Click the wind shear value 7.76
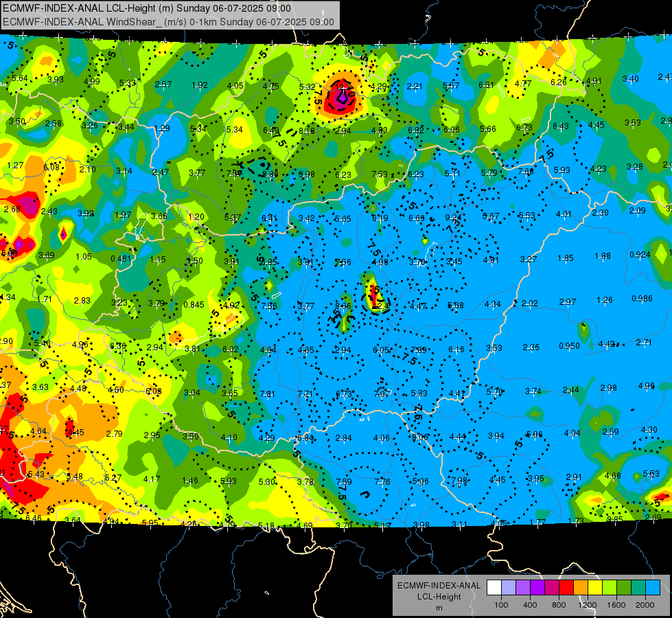Screen dimensions: 672x618 382,481
